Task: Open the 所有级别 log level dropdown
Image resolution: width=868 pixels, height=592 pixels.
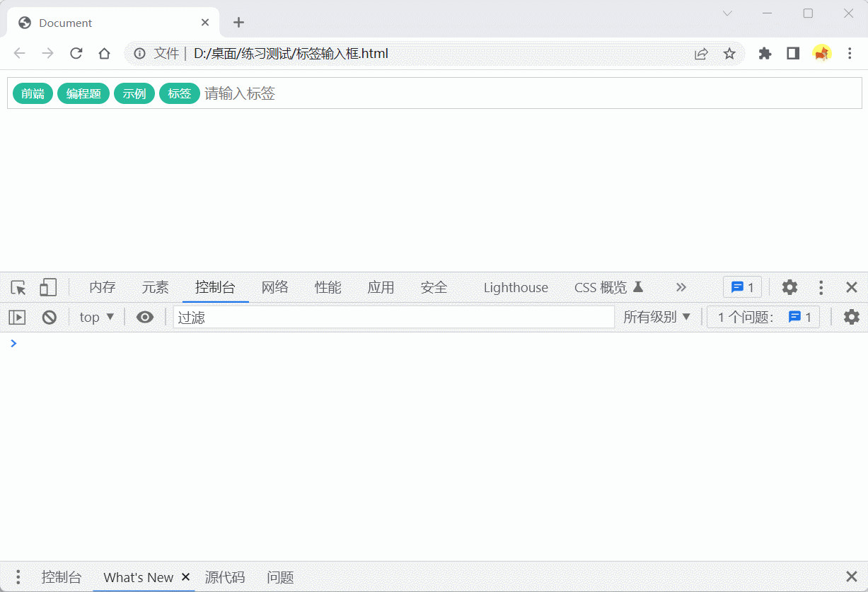Action: (x=656, y=317)
